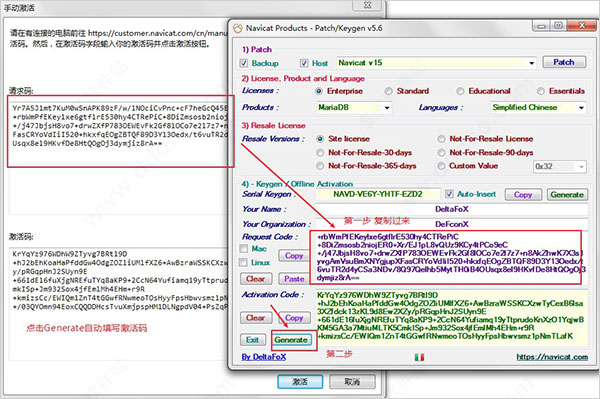The height and width of the screenshot is (399, 600).
Task: Open the https://navicat.com link
Action: pos(552,357)
